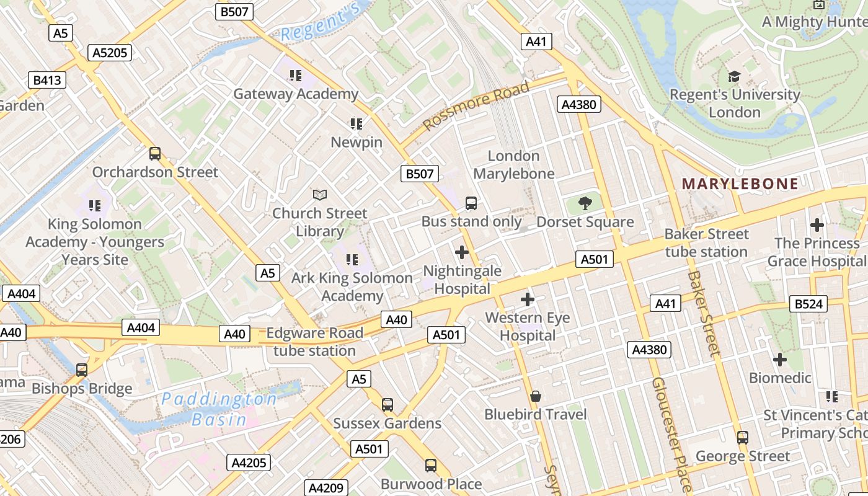
Task: Click the Bluebird Travel shop icon
Action: pos(536,396)
